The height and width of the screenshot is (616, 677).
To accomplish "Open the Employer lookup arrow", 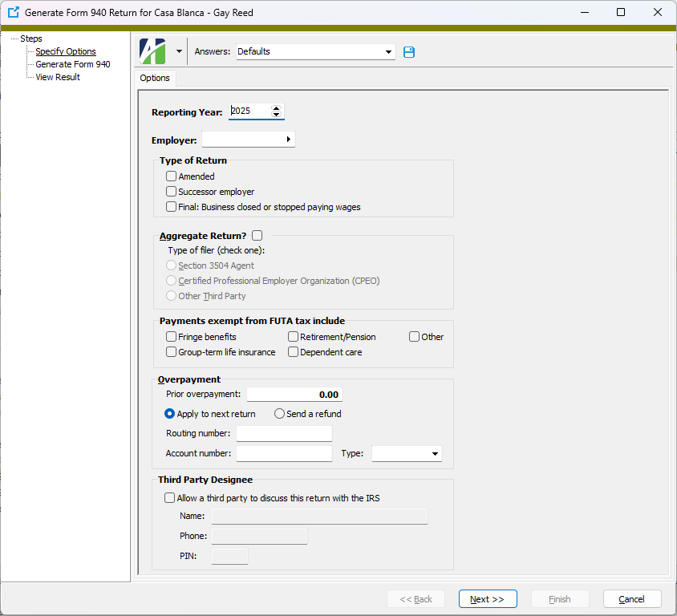I will 288,140.
